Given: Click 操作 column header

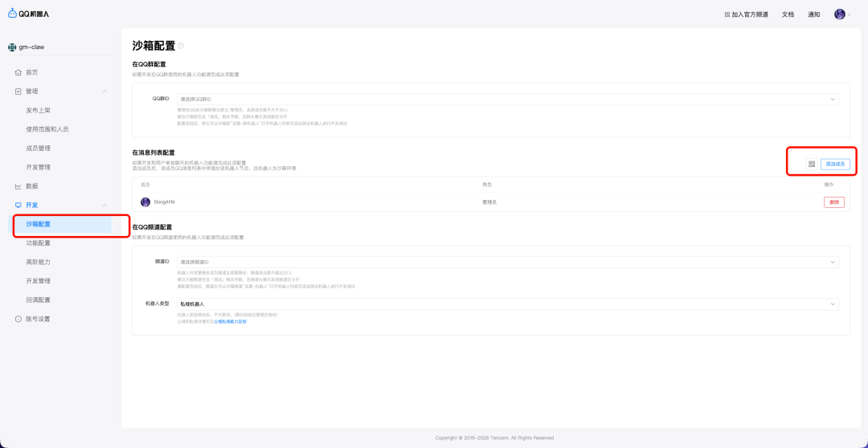Looking at the screenshot, I should pos(829,185).
